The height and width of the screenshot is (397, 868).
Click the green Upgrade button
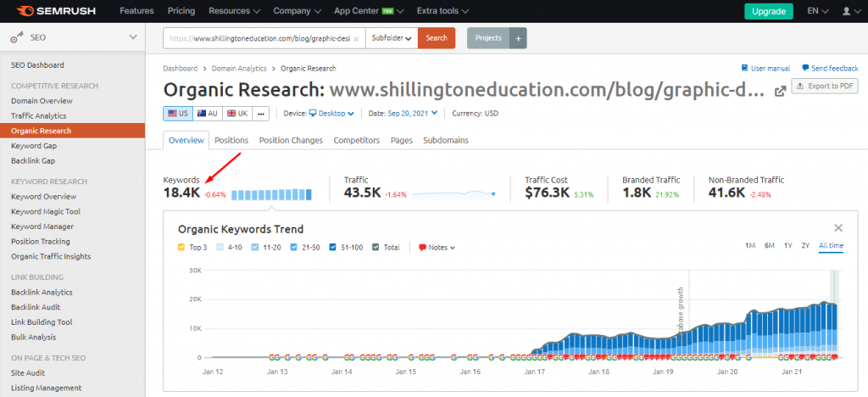pyautogui.click(x=768, y=11)
